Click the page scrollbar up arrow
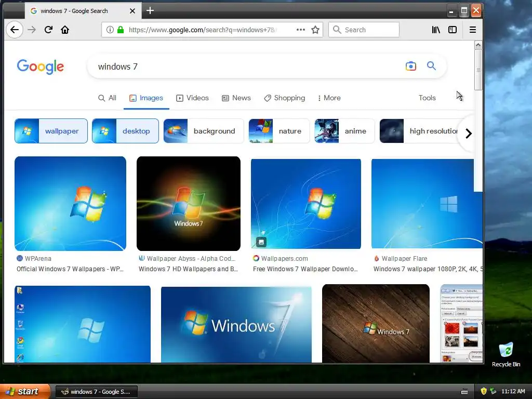 (x=478, y=45)
